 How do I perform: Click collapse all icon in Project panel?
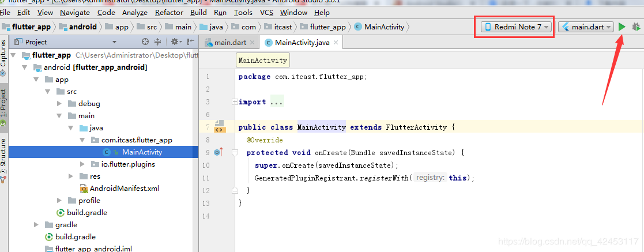[x=158, y=42]
